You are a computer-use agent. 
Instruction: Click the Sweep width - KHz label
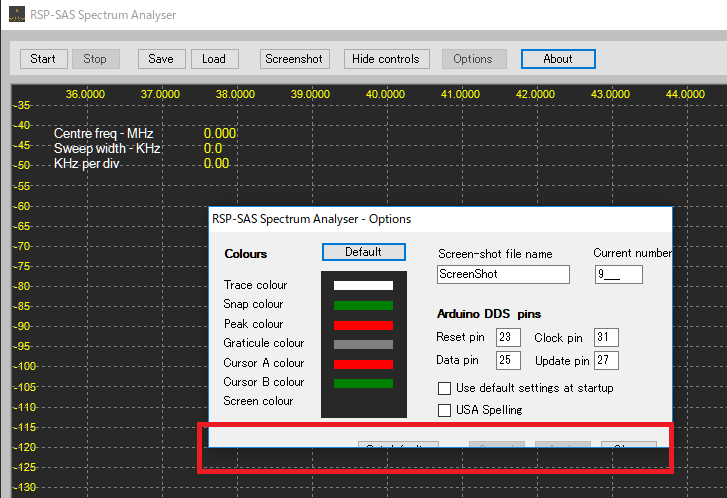click(x=107, y=148)
